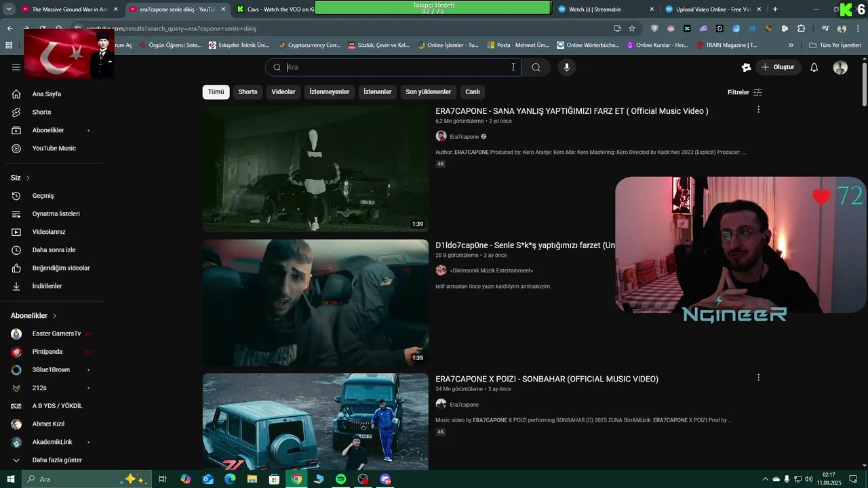Open Filtreler filter options
Image resolution: width=868 pixels, height=488 pixels.
coord(745,92)
